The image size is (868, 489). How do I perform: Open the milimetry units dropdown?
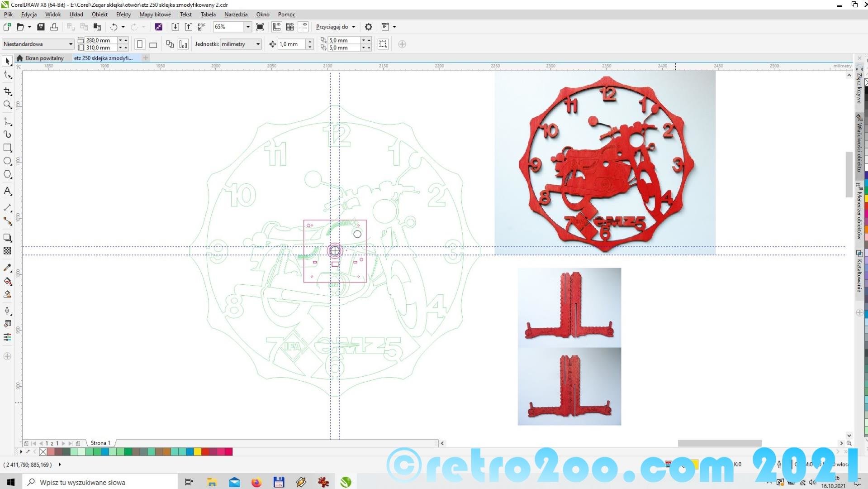click(258, 44)
